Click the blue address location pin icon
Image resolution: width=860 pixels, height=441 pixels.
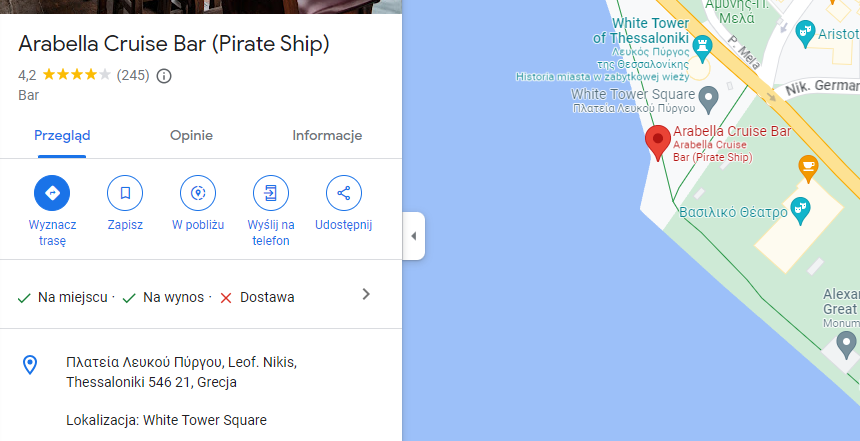tap(30, 365)
